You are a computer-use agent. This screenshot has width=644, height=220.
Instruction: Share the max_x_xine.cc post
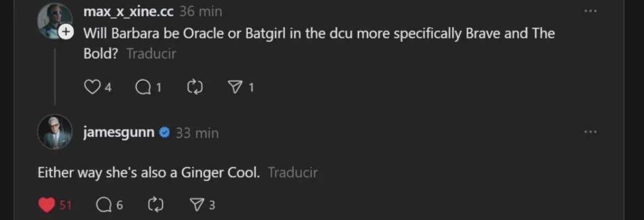click(235, 87)
